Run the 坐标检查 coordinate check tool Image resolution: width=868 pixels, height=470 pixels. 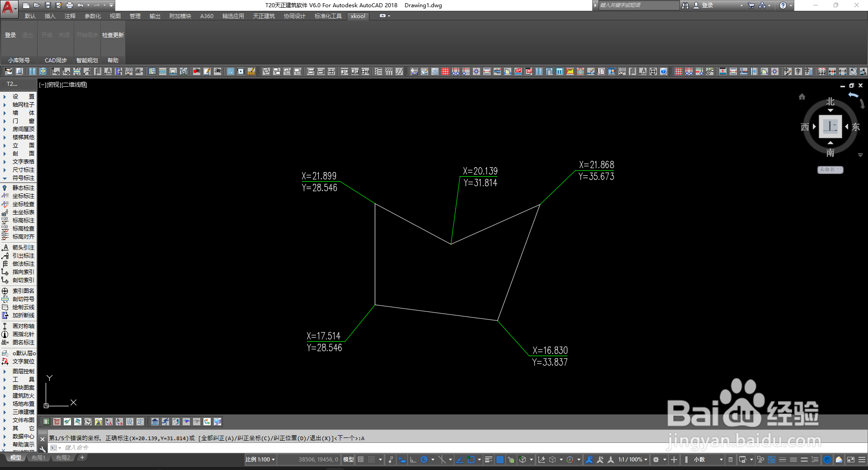pyautogui.click(x=19, y=204)
